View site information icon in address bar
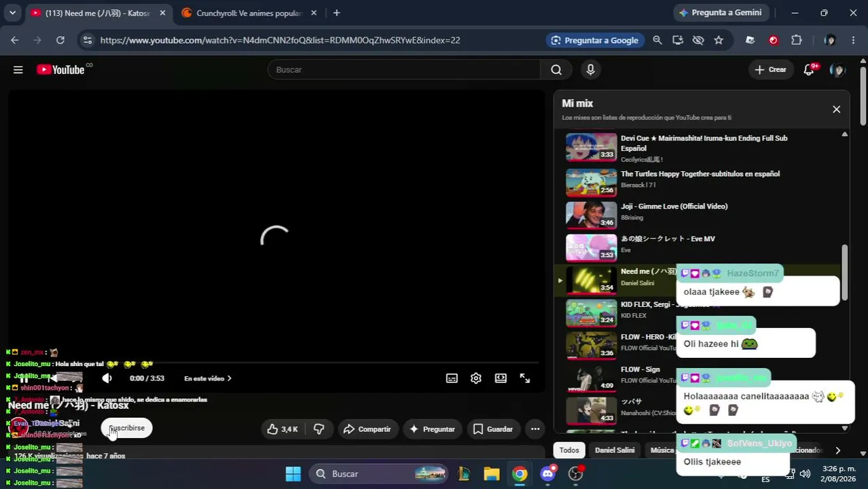 click(87, 40)
